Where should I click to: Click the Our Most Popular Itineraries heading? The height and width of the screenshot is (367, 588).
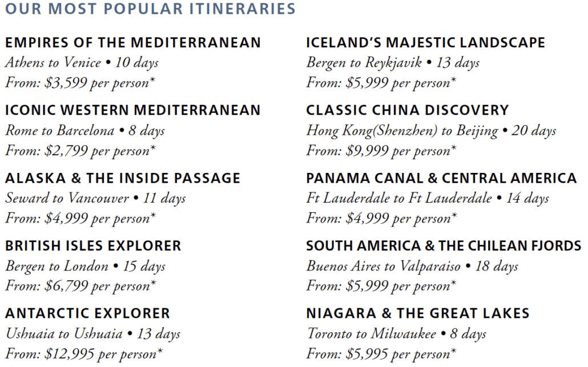150,9
